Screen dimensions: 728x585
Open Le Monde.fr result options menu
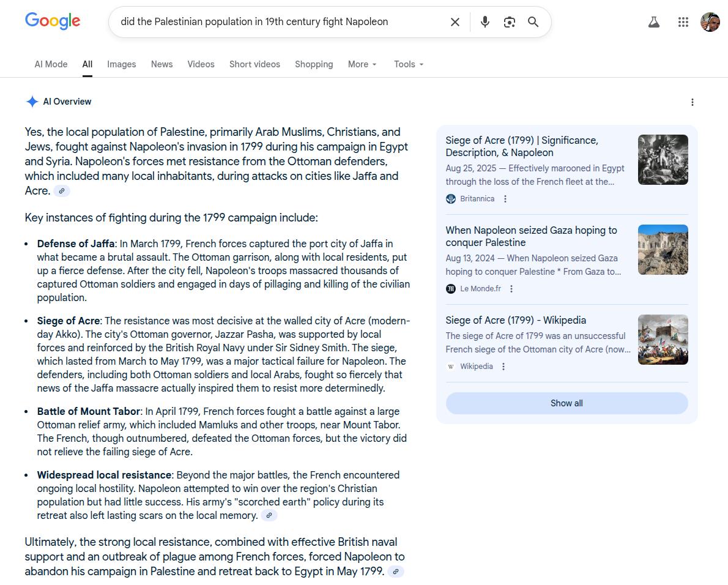[x=511, y=289]
